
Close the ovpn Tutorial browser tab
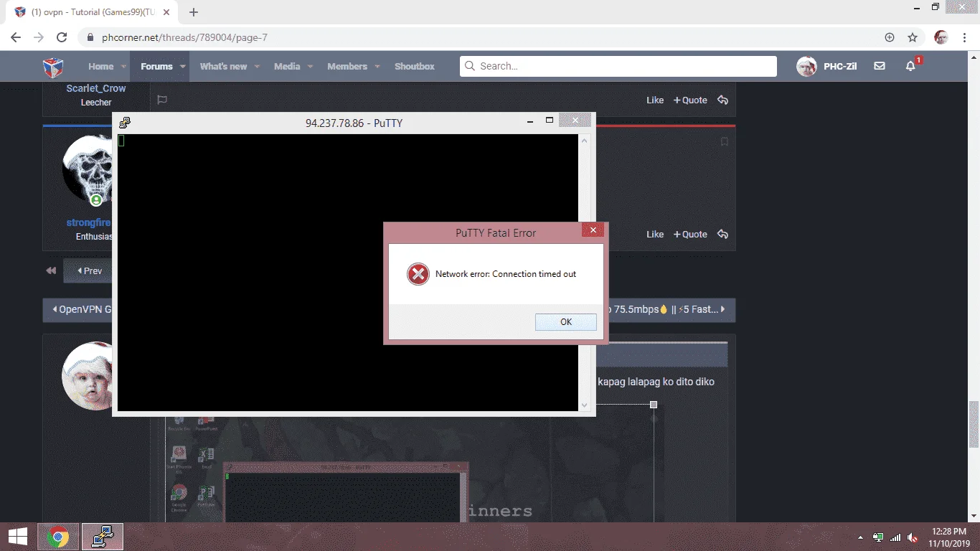(168, 12)
